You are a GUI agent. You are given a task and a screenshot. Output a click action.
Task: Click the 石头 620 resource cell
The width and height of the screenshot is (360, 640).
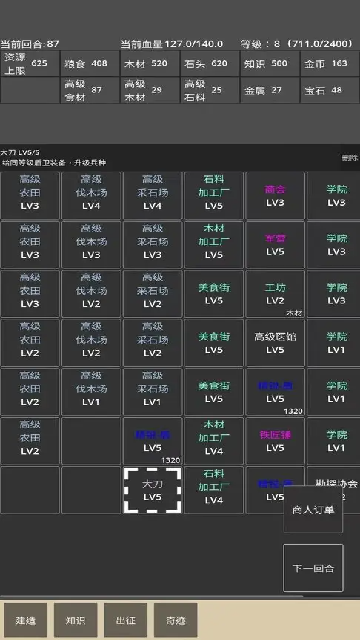(x=210, y=63)
